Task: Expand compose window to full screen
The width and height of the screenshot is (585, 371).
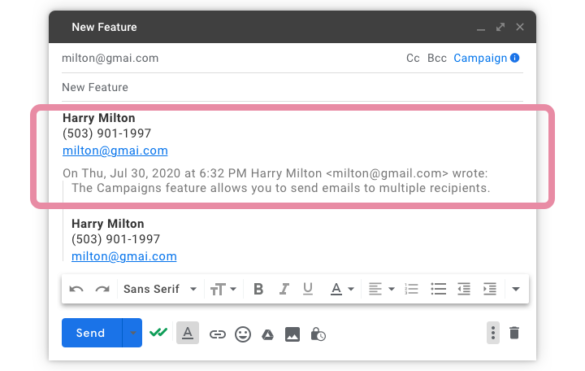Action: (500, 27)
